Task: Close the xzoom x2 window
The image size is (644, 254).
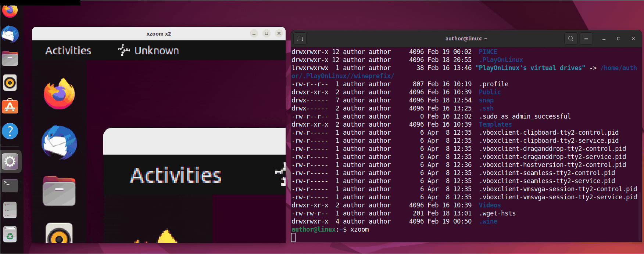Action: (x=279, y=33)
